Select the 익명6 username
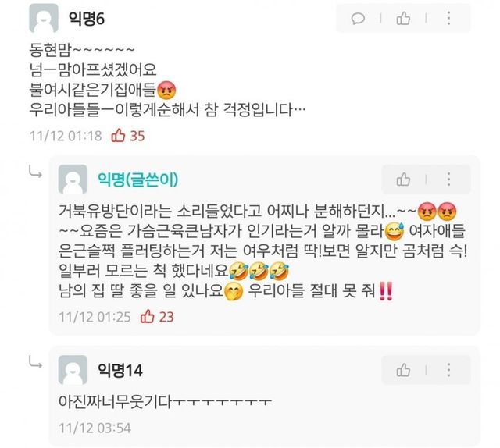Screen dimensions: 500x448 (x=87, y=19)
